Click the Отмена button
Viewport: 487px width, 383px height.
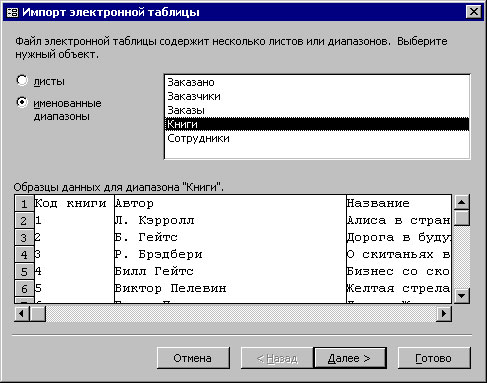click(193, 358)
